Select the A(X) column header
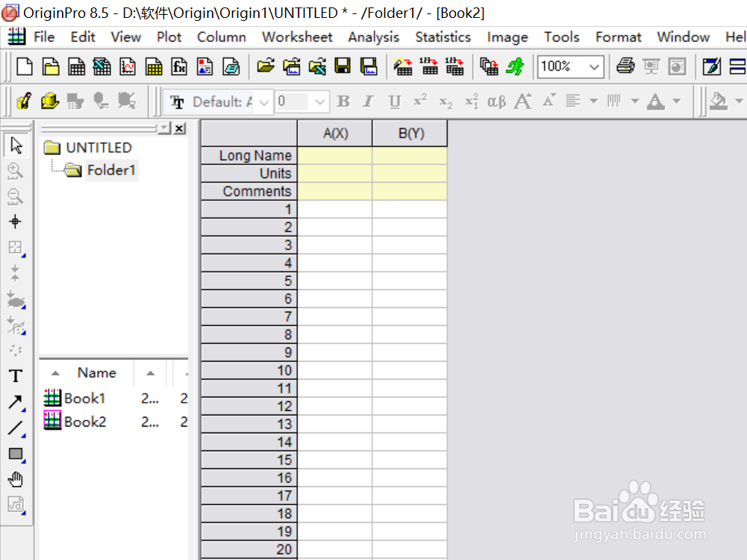 point(335,133)
